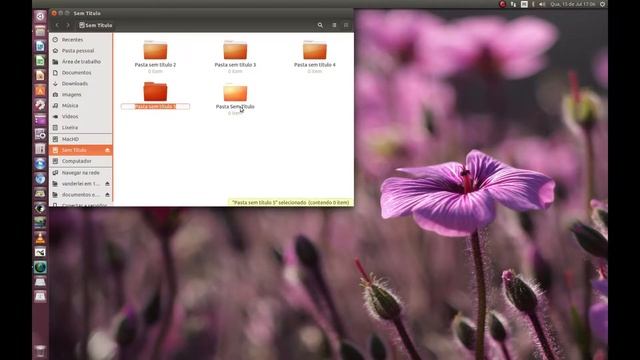The height and width of the screenshot is (360, 640).
Task: Open the Bluetooth indicator in panel
Action: (533, 4)
